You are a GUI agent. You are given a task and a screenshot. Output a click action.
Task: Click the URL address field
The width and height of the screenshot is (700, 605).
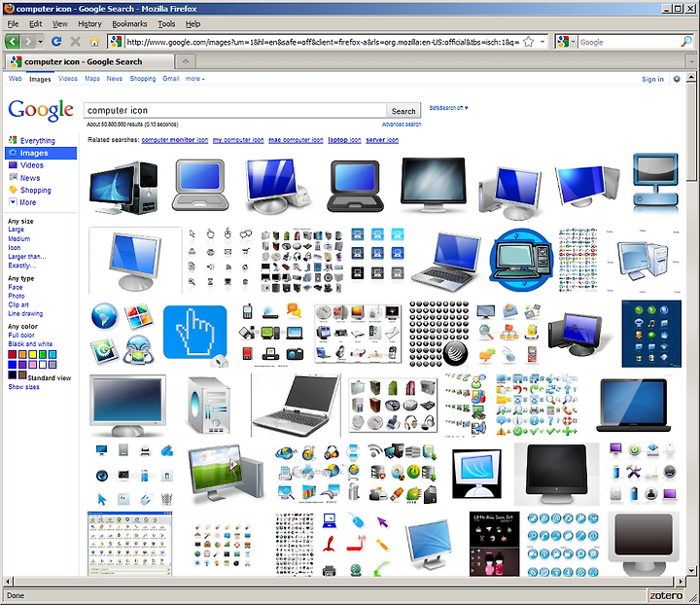click(323, 43)
